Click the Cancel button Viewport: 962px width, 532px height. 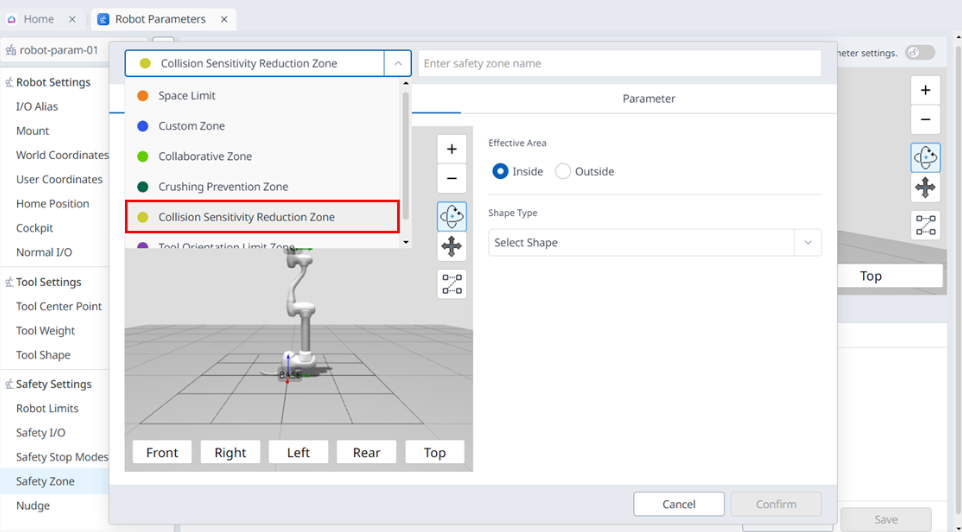coord(678,504)
